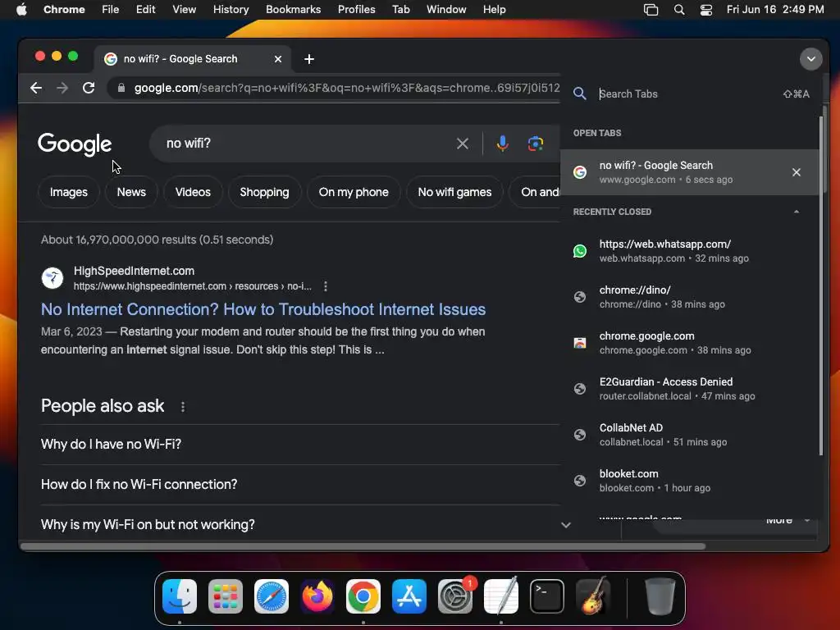
Task: Click the Google logo
Action: pos(75,144)
